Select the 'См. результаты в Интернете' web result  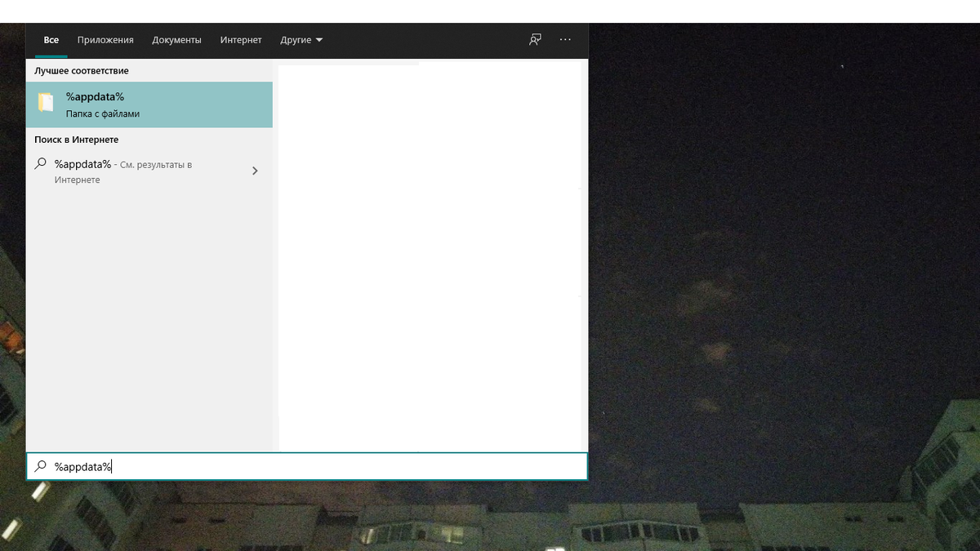click(149, 171)
